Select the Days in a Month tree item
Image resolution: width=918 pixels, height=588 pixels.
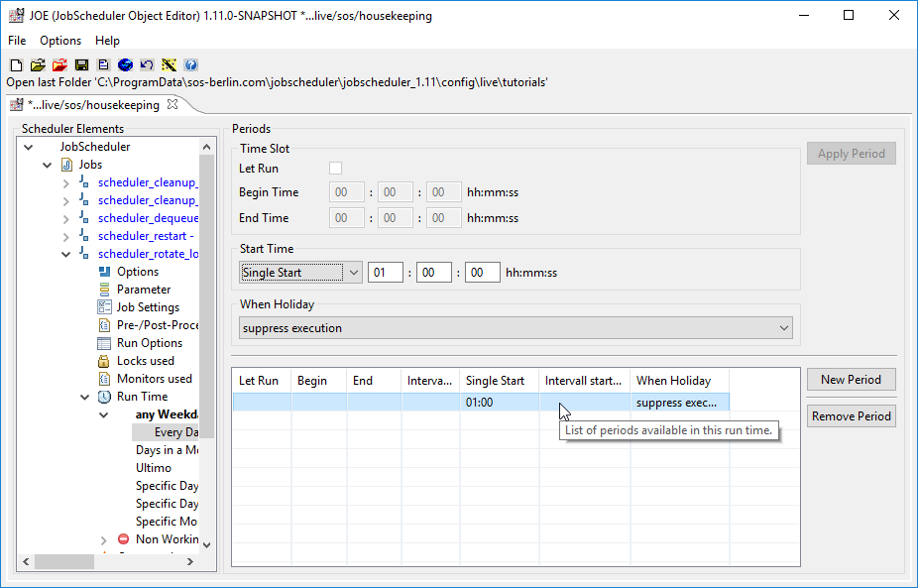click(167, 450)
